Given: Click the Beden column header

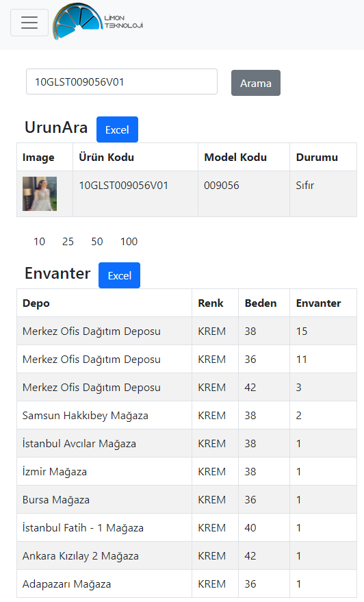Looking at the screenshot, I should [261, 303].
